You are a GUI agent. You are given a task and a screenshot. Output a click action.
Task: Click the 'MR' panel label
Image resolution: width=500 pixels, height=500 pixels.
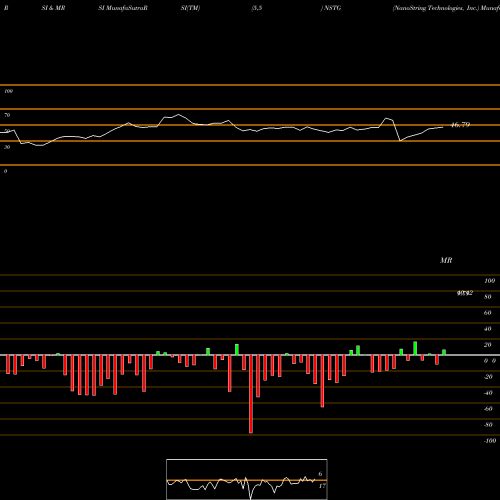446,260
